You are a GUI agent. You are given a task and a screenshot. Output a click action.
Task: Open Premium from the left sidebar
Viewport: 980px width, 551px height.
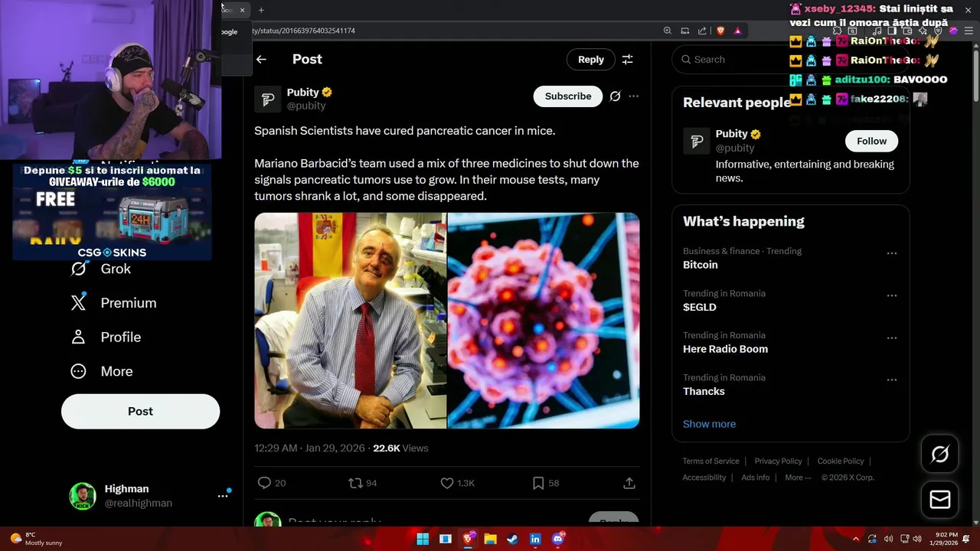[113, 303]
